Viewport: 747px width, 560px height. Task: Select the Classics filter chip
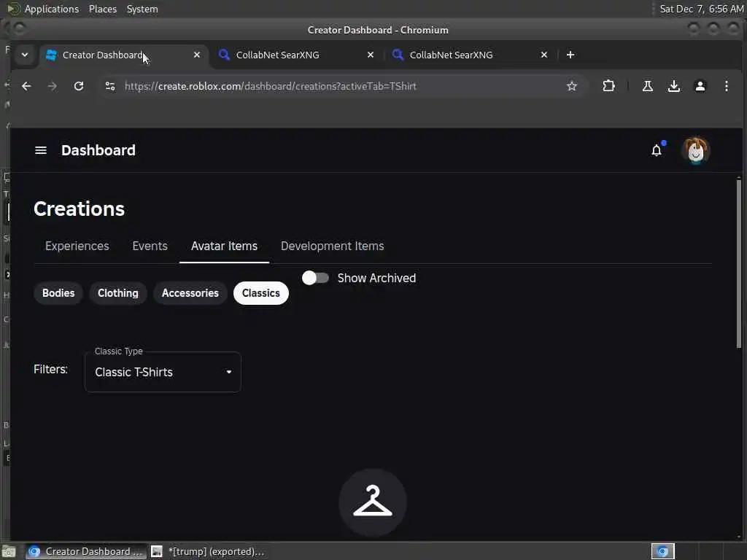click(261, 293)
